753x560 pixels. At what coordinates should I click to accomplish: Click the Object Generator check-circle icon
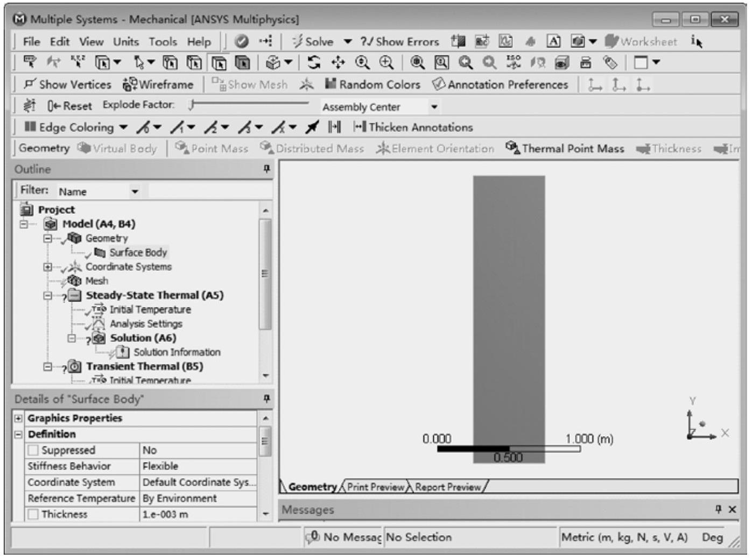(242, 41)
